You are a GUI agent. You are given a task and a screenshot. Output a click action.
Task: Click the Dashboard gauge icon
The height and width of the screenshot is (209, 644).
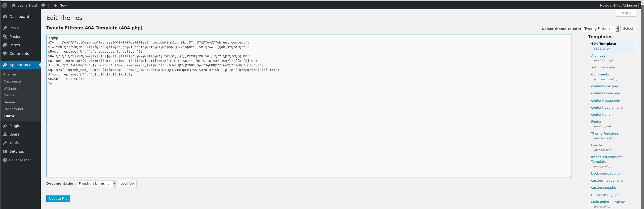pos(5,17)
